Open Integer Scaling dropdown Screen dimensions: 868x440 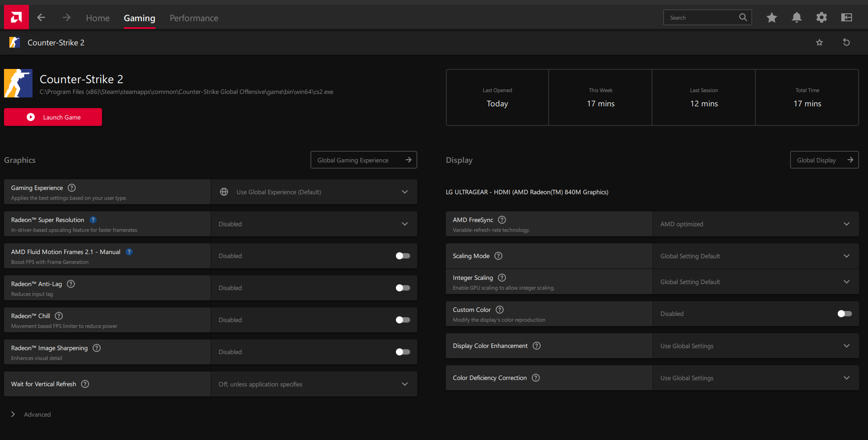[756, 282]
